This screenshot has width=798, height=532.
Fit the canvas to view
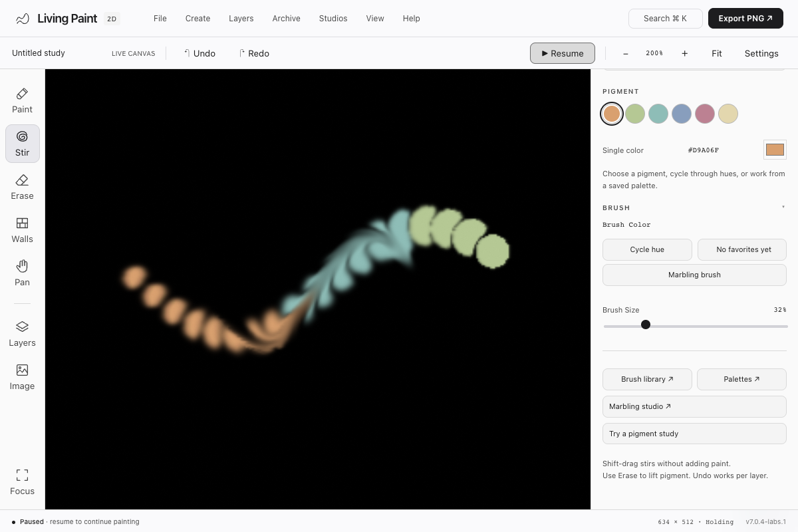point(717,53)
